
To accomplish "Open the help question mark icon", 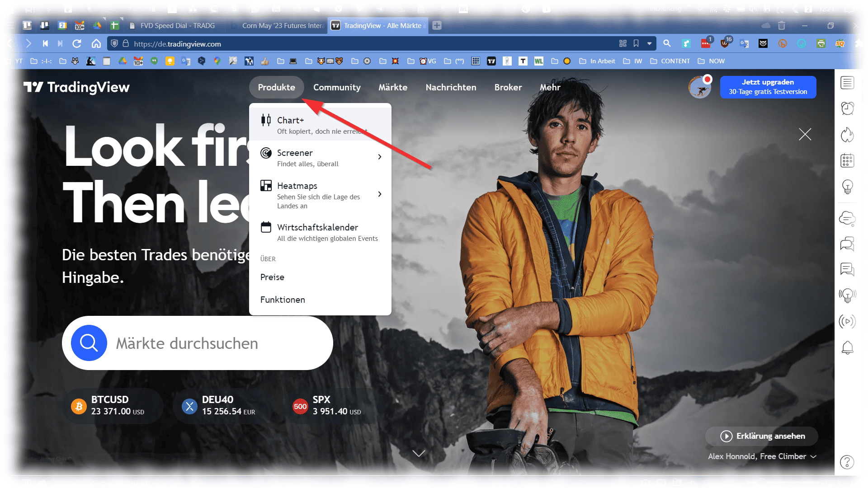I will coord(847,462).
